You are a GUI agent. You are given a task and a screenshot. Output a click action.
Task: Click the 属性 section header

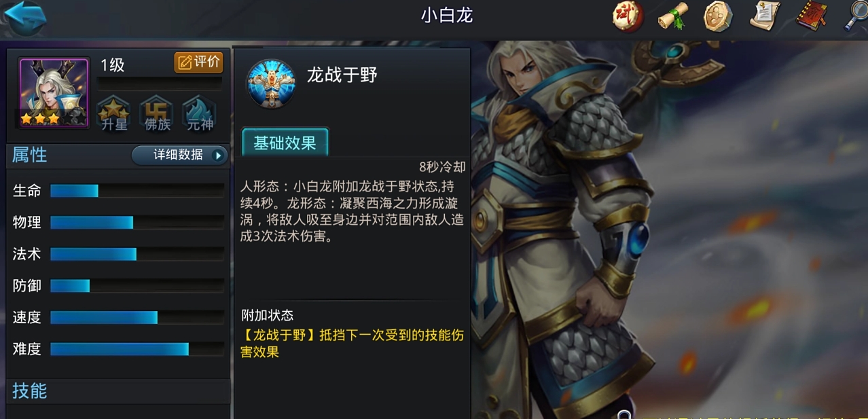click(x=30, y=155)
